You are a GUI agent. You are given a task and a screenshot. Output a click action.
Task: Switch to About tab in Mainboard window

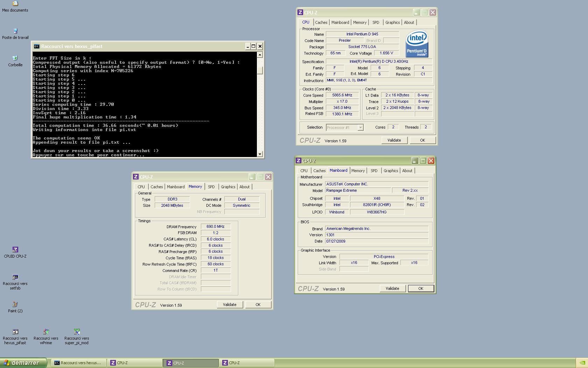(x=407, y=171)
